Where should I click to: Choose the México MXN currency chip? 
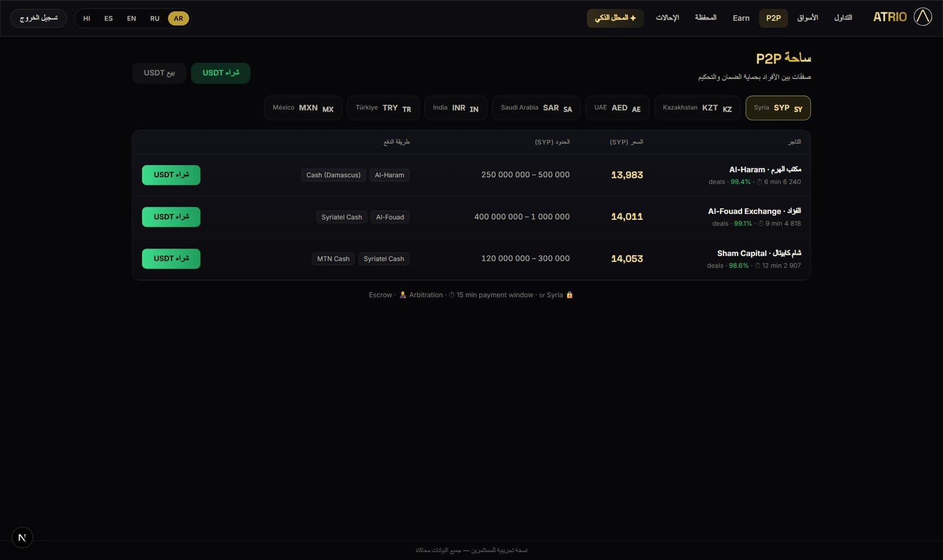(303, 108)
